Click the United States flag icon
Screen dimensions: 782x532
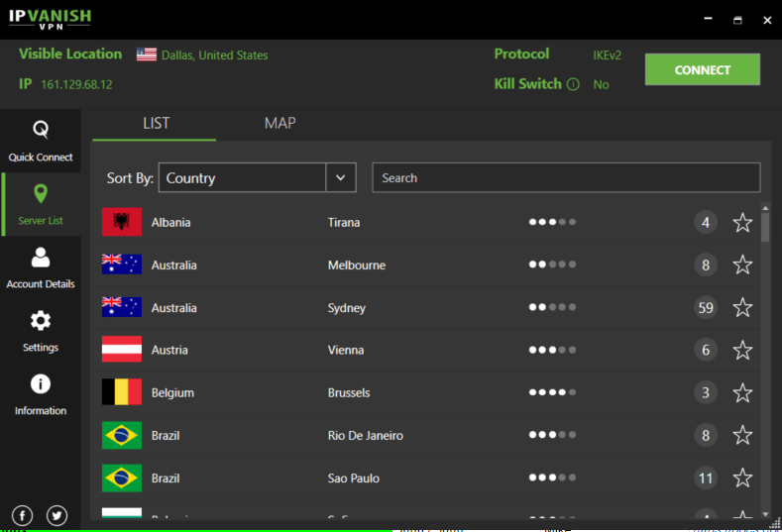click(146, 54)
